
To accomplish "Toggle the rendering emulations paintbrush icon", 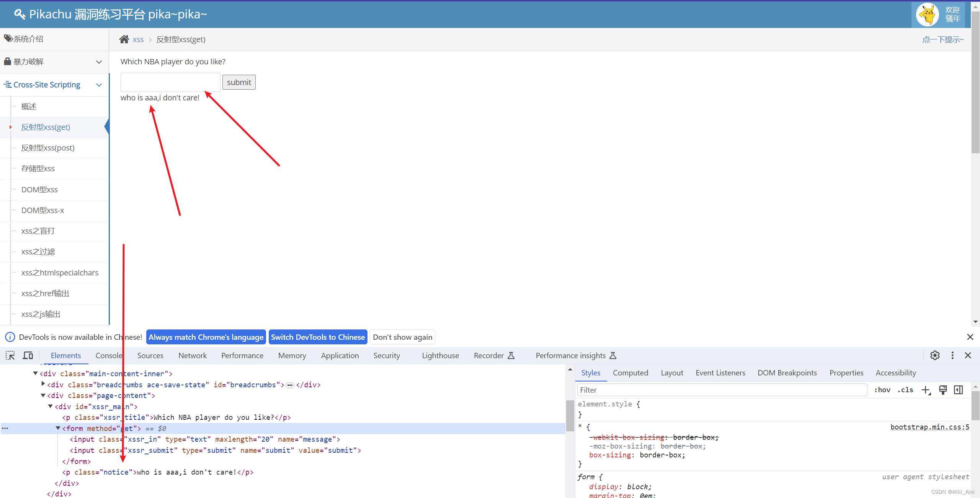I will click(x=943, y=390).
